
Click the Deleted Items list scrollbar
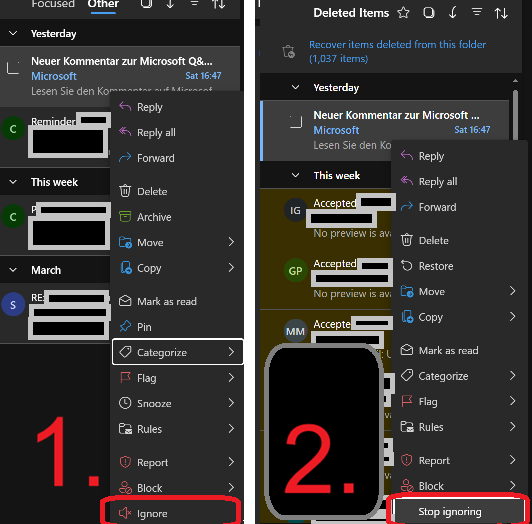pos(515,115)
